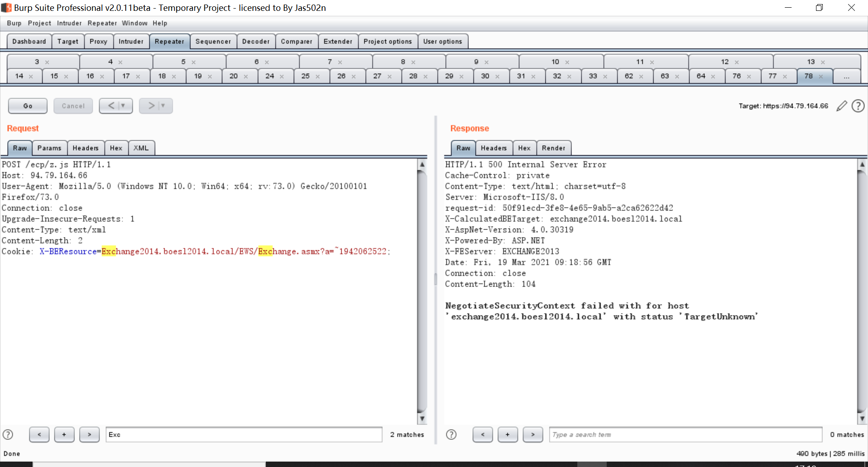Go to next response search match

[533, 434]
